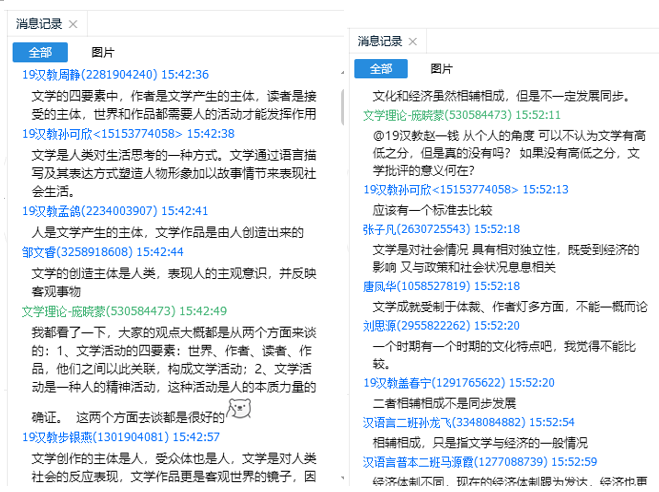Activate the right 消息记录 tab title
This screenshot has width=659, height=492.
[378, 41]
